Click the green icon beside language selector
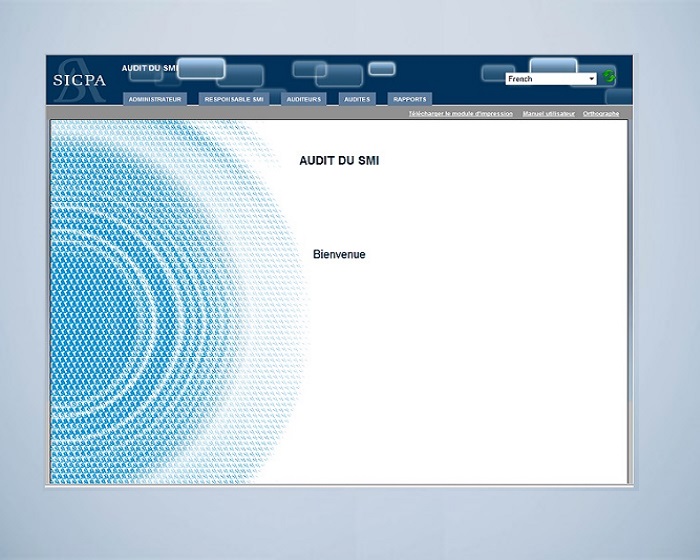 click(x=608, y=78)
